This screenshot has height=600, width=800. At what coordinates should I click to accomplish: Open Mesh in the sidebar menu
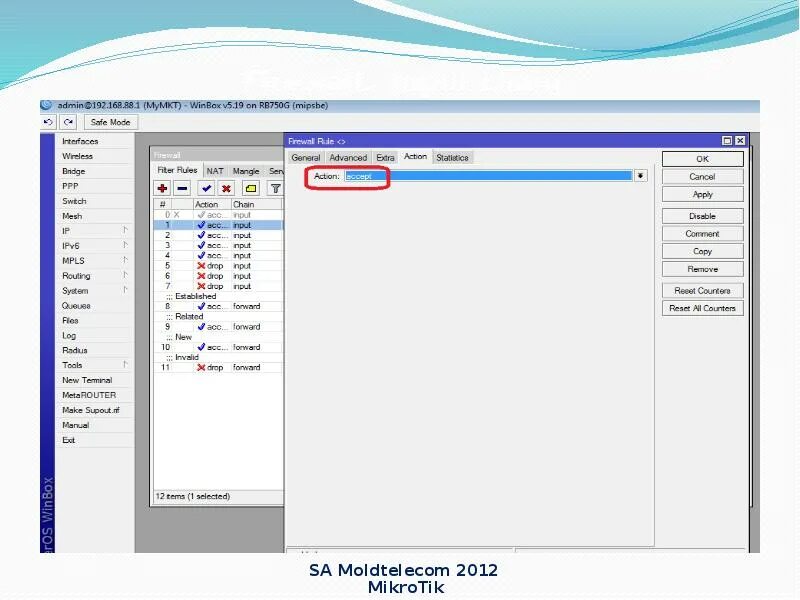(72, 216)
